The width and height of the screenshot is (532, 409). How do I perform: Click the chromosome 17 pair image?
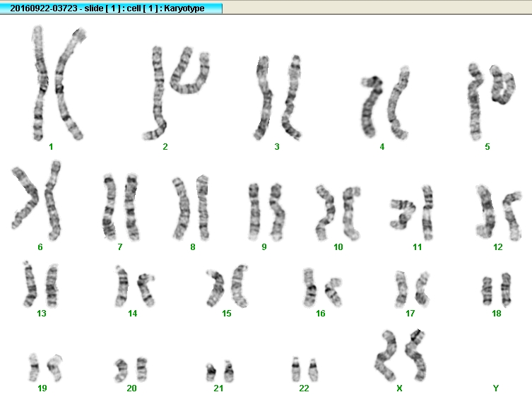[413, 290]
